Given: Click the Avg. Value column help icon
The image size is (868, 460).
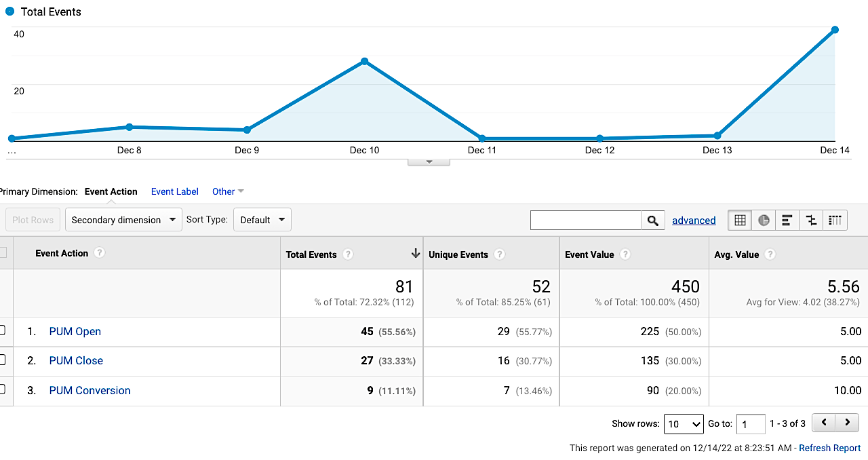Looking at the screenshot, I should tap(770, 254).
